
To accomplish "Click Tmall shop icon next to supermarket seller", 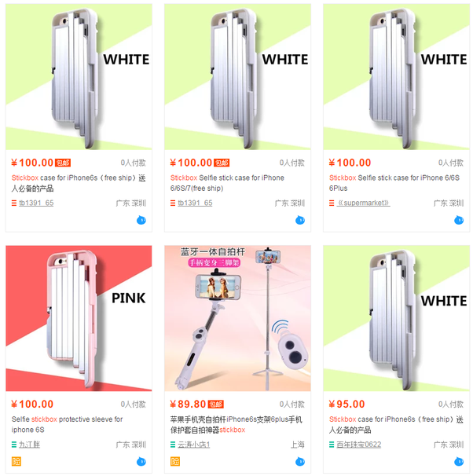I will [x=332, y=203].
